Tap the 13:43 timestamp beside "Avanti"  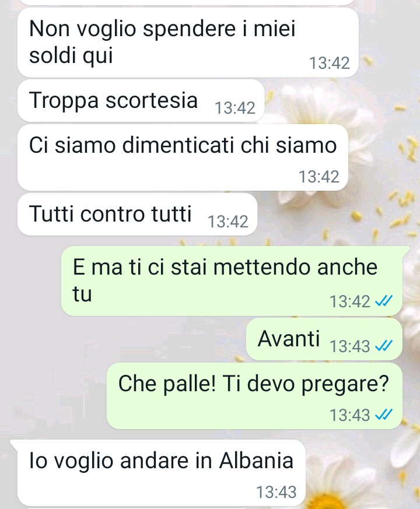click(350, 346)
